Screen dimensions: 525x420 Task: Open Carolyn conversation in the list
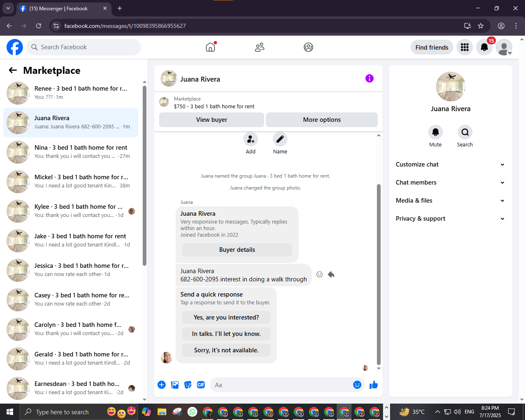tap(71, 329)
